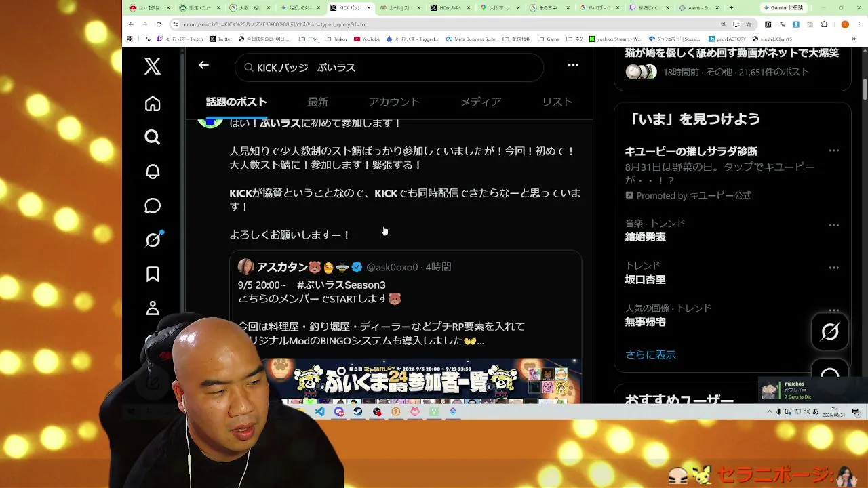Open the Twitter bookmark in bookmarks bar
This screenshot has height=488, width=868.
220,39
